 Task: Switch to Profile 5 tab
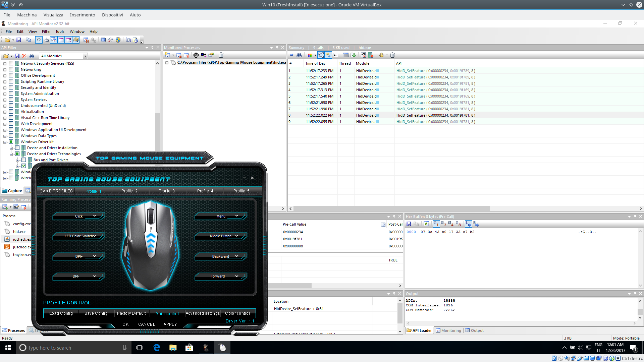tap(241, 191)
